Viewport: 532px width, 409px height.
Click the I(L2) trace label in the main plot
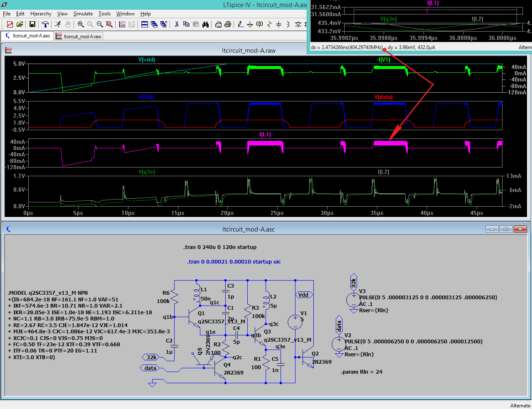click(x=383, y=172)
